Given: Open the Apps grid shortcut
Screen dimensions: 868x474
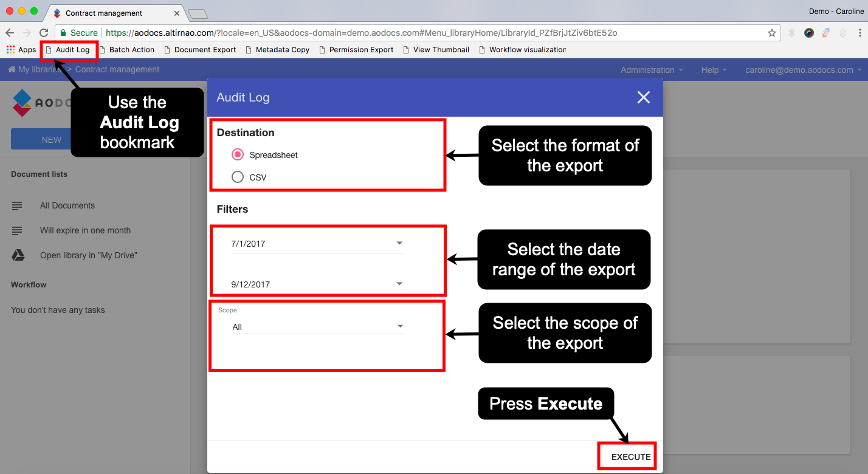Looking at the screenshot, I should click(x=21, y=50).
